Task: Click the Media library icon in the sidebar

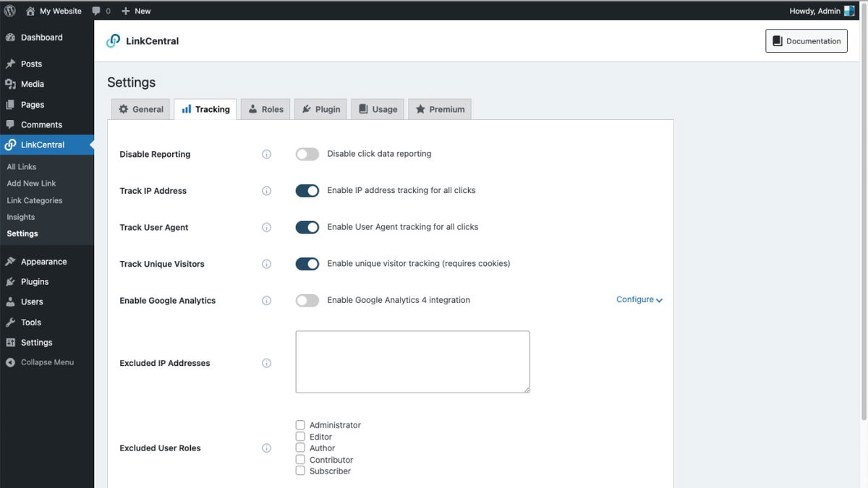Action: (12, 84)
